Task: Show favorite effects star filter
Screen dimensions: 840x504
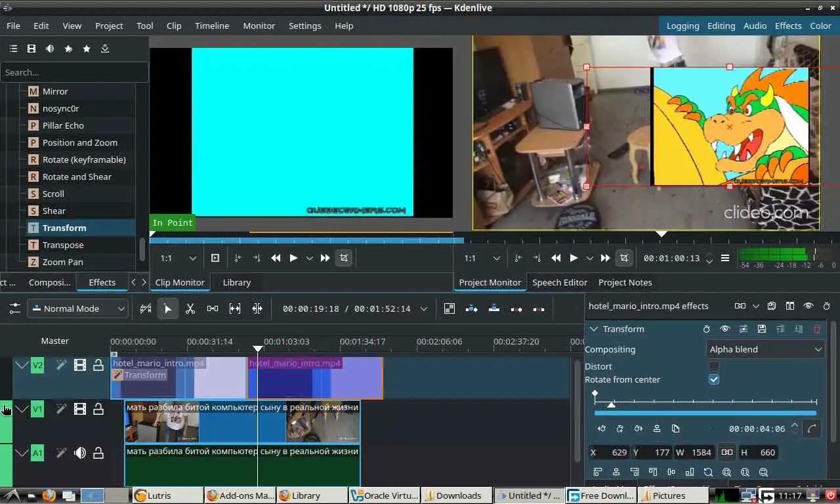Action: (87, 49)
